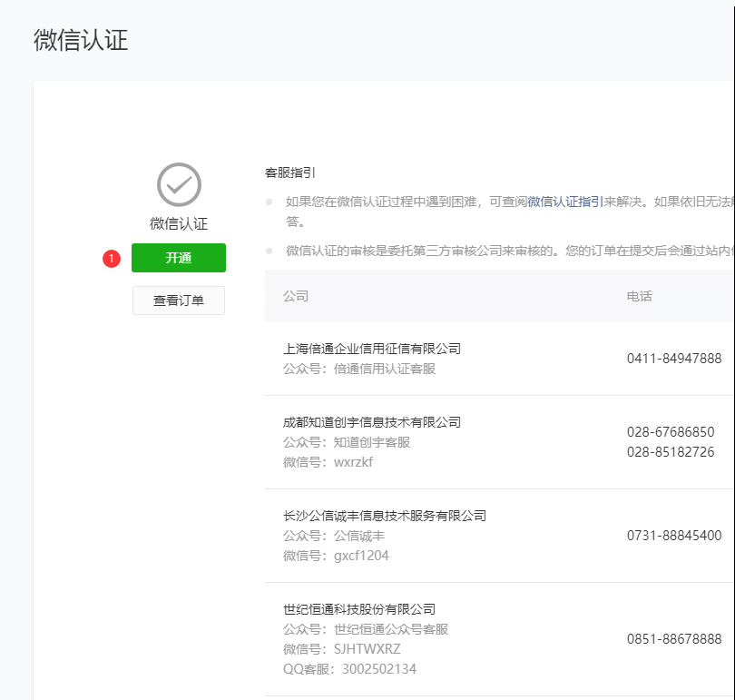Click the 公司 column header
This screenshot has height=700, width=735.
(x=296, y=296)
